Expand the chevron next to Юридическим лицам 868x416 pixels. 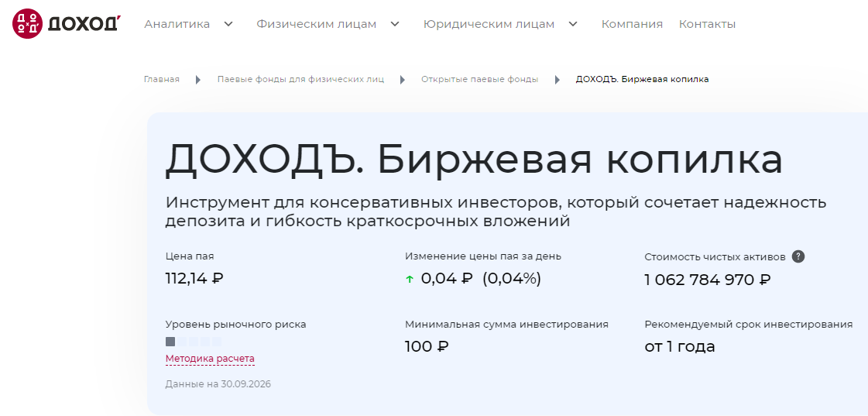click(573, 24)
